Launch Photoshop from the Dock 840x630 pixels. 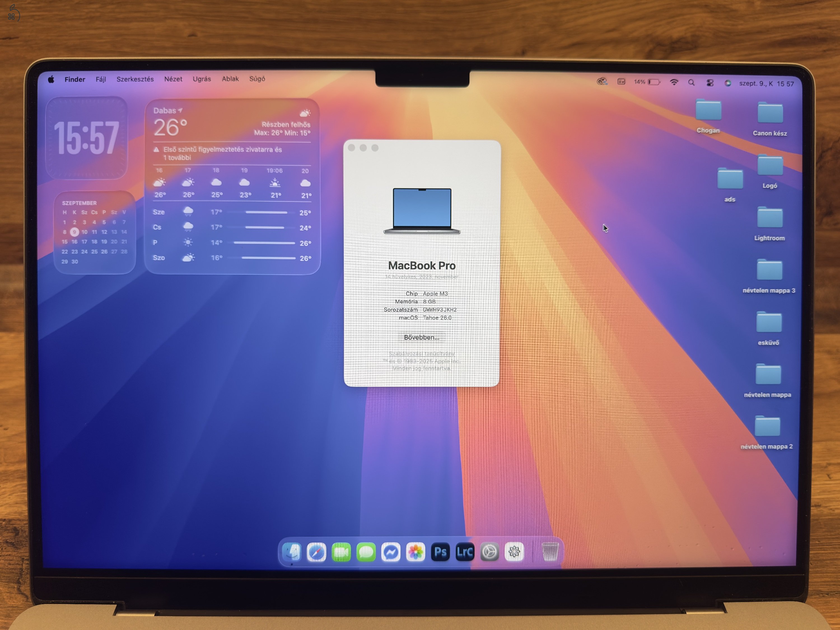[440, 552]
